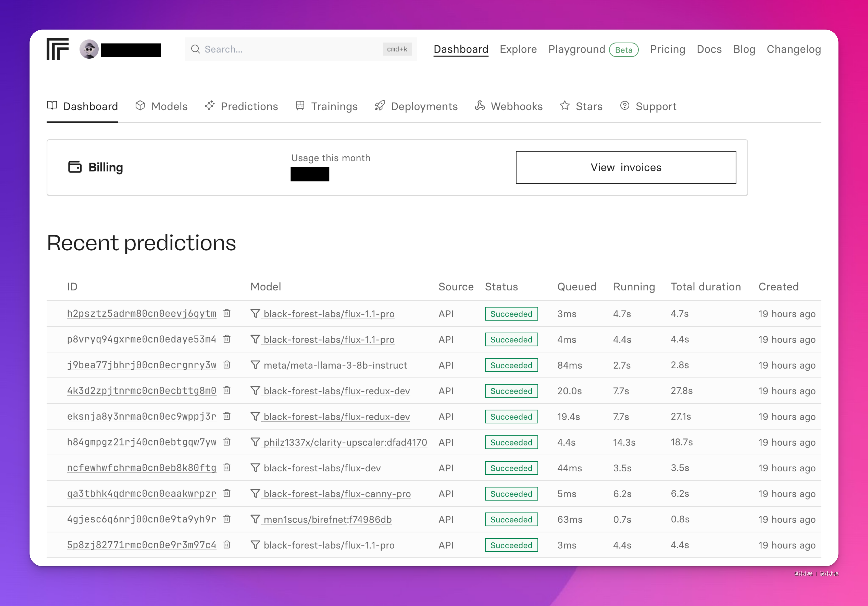Image resolution: width=868 pixels, height=606 pixels.
Task: Click trash icon for prediction j9bea77jbhrj00cn0ecrgnry3w
Action: point(227,365)
